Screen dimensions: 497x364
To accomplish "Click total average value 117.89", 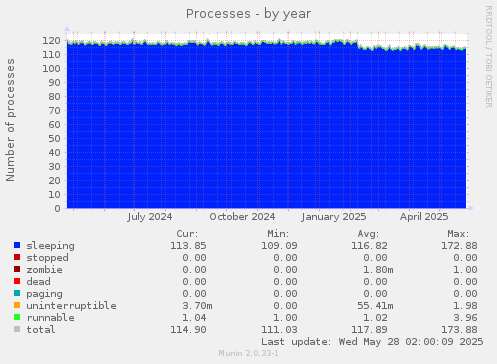I will click(x=369, y=330).
